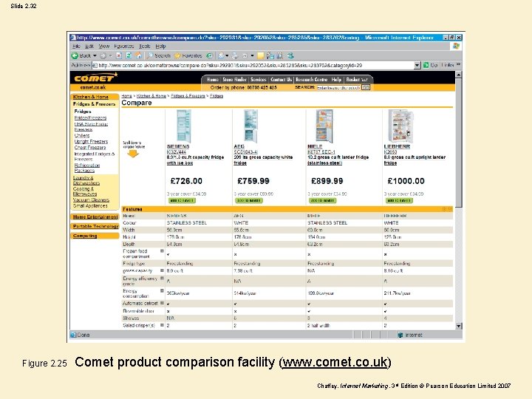The image size is (532, 399).
Task: Expand the Links toolbar chevron
Action: (458, 64)
